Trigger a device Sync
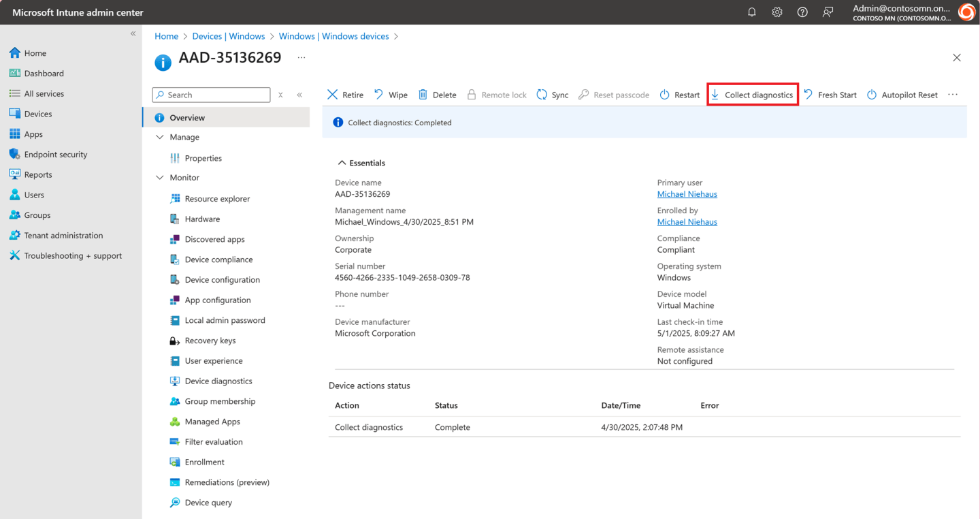 (552, 95)
